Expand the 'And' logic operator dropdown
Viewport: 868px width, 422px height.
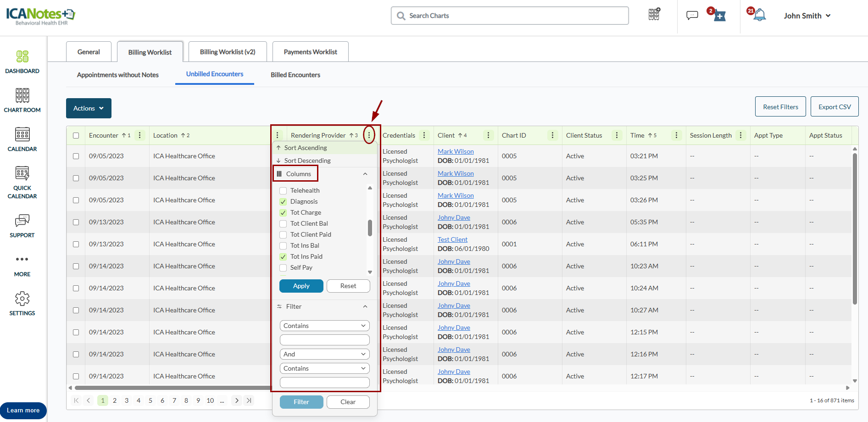pyautogui.click(x=324, y=354)
